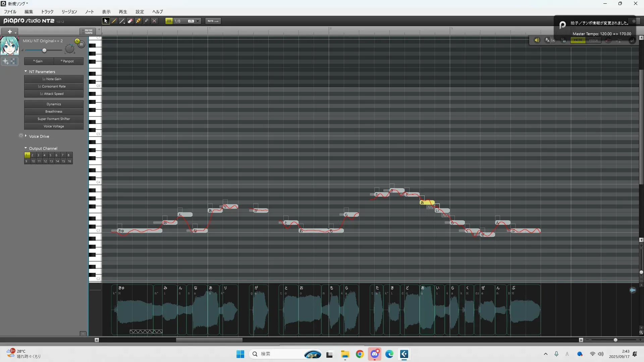Click Miku character avatar thumbnail
The height and width of the screenshot is (362, 644).
9,46
